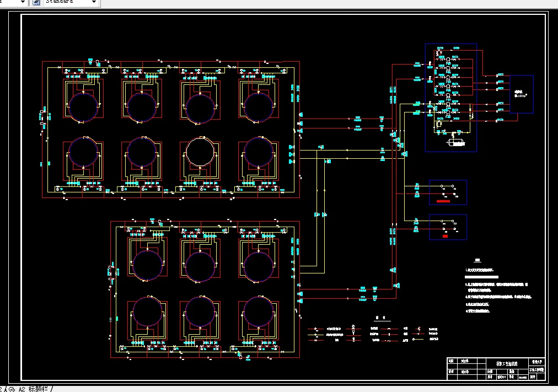Click the table style icon beside Standard

click(x=36, y=3)
